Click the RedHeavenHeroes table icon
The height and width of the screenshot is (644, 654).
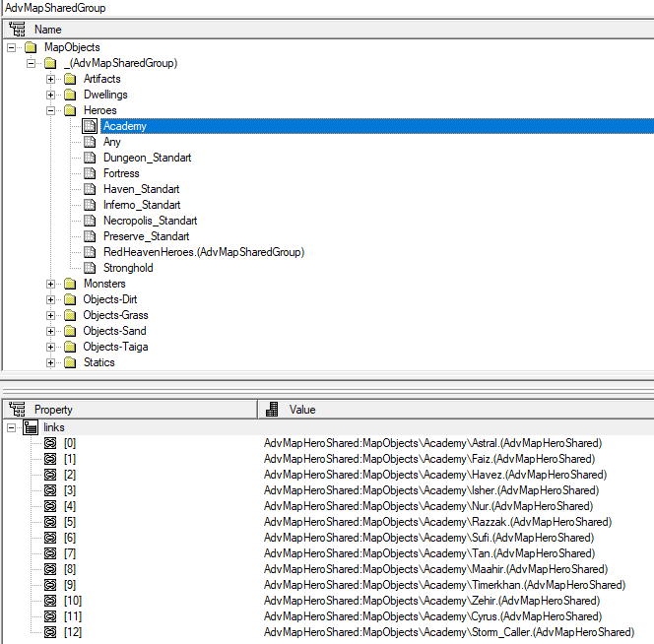pyautogui.click(x=90, y=252)
